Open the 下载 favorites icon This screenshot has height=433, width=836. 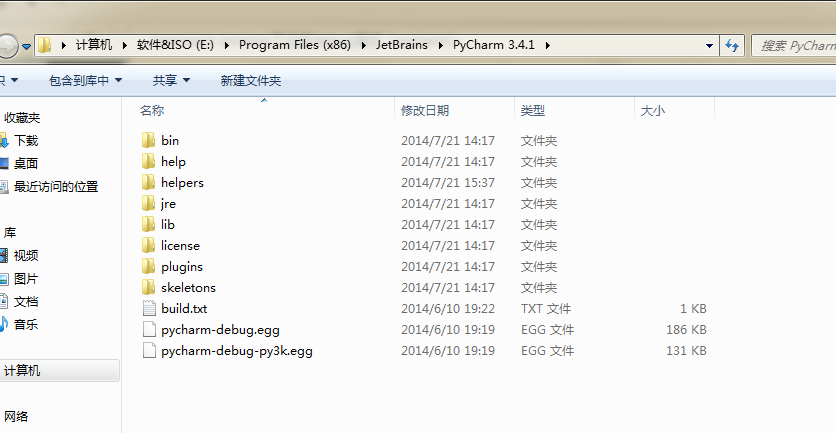coord(4,141)
